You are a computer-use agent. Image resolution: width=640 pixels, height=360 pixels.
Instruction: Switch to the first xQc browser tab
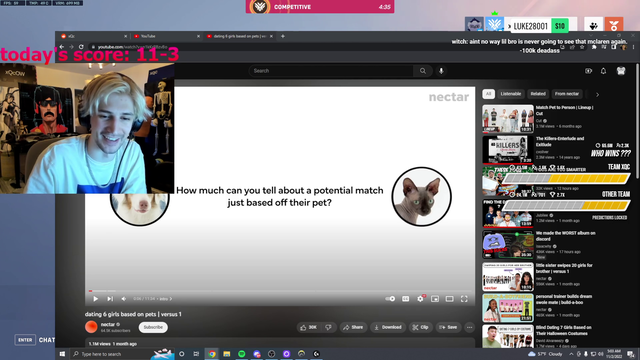coord(93,36)
